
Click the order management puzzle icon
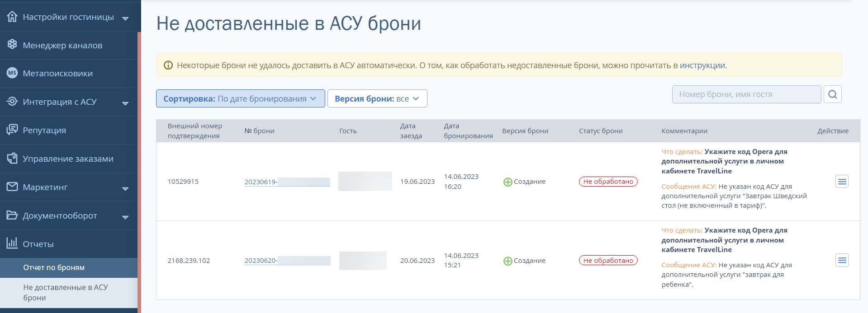coord(12,158)
